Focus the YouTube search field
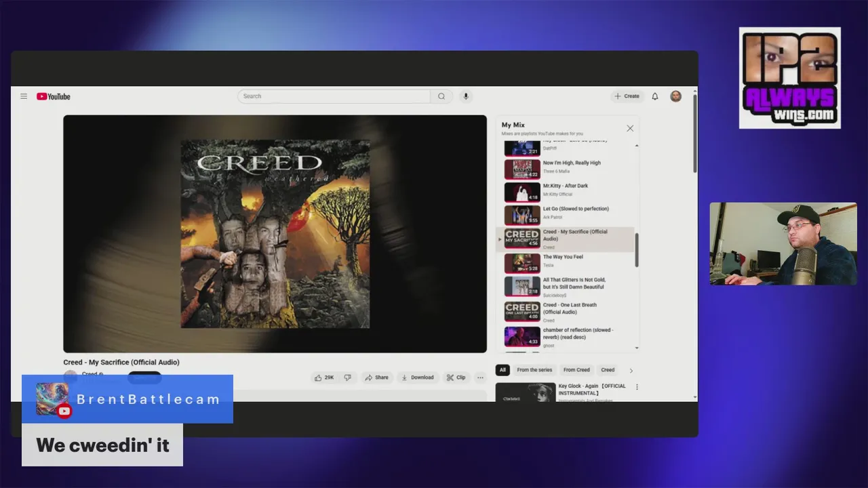The width and height of the screenshot is (868, 488). tap(334, 96)
